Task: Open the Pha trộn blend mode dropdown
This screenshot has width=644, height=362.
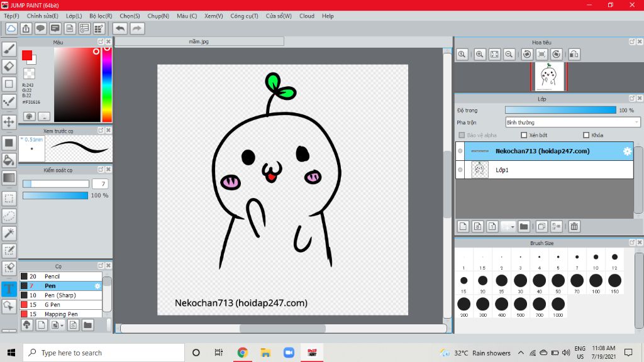Action: click(572, 123)
